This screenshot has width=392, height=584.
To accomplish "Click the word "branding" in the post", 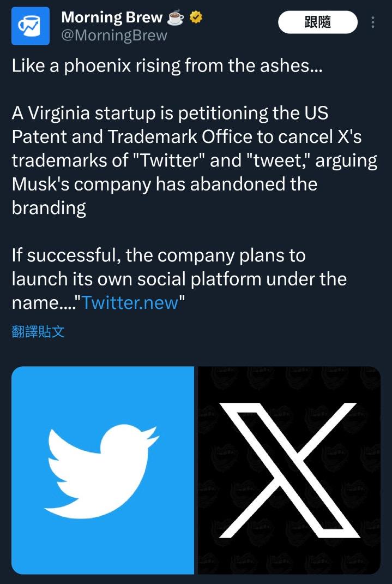I will pyautogui.click(x=49, y=208).
